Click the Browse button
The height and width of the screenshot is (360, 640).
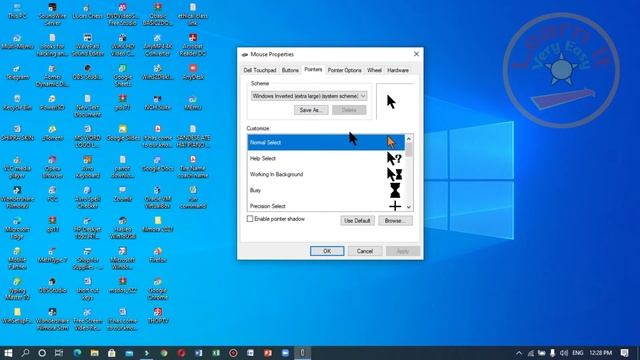(395, 220)
